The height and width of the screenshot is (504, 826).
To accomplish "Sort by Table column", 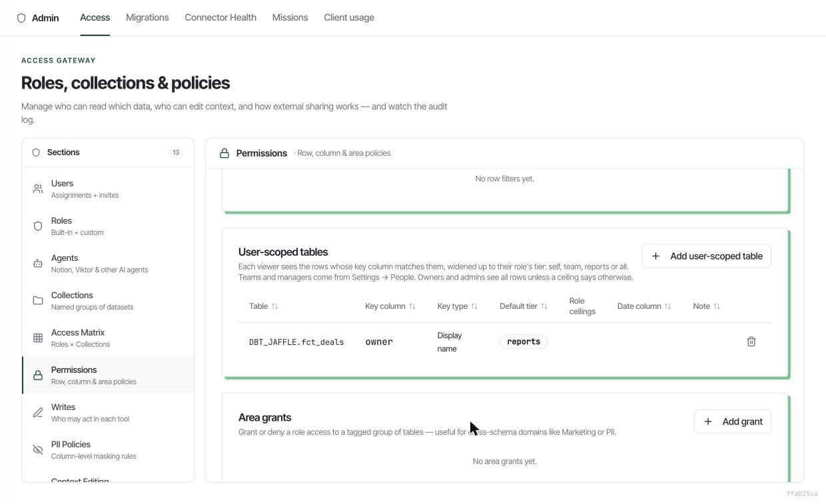I will pos(264,306).
